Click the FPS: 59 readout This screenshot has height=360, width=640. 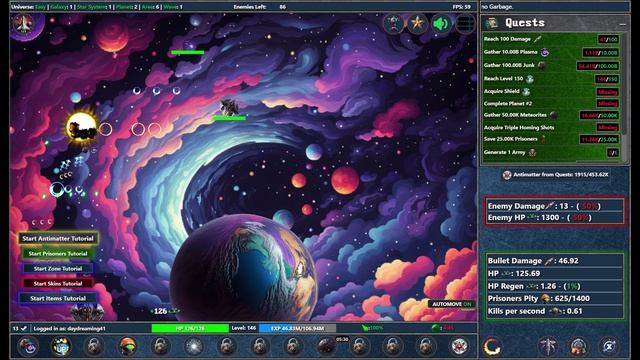[461, 7]
